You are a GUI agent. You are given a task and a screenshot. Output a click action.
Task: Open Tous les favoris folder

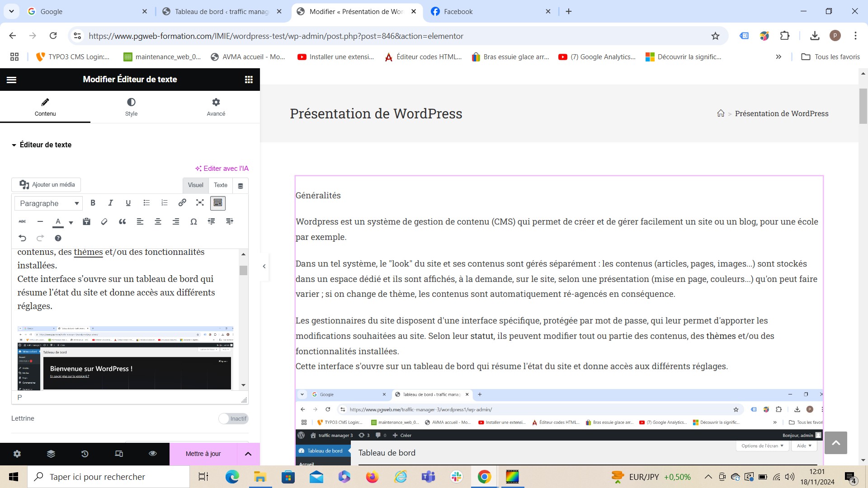point(830,57)
